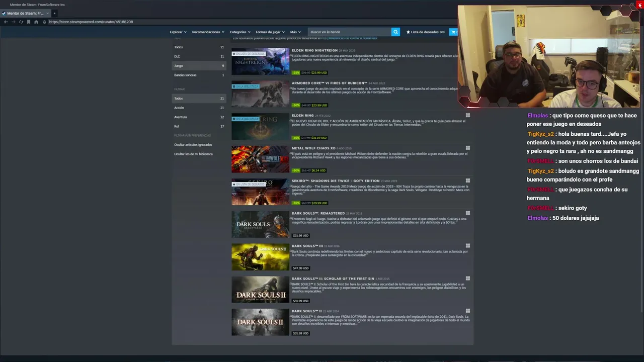Click the platform icon on Dark Souls Remastered row
The width and height of the screenshot is (644, 362).
(467, 213)
